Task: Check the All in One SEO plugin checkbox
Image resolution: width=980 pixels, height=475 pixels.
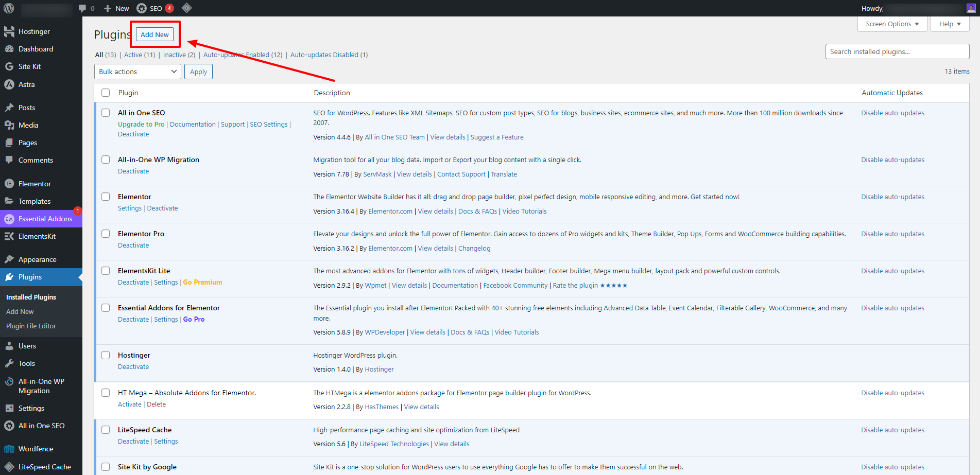Action: (x=106, y=113)
